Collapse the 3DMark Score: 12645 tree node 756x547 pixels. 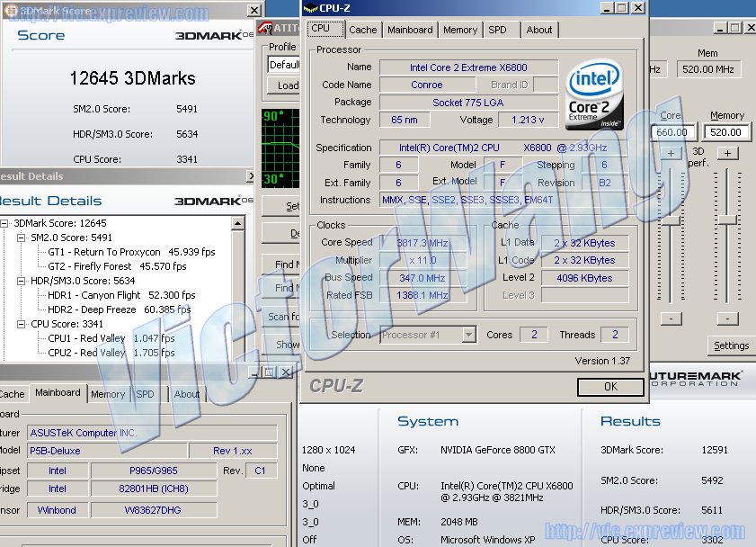pyautogui.click(x=5, y=223)
